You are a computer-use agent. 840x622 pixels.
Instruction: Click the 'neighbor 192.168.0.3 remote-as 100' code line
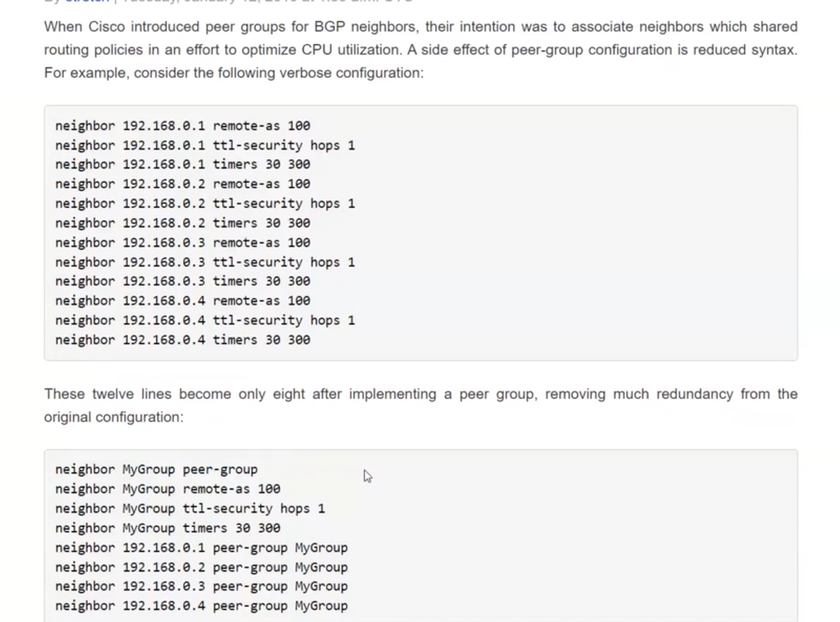pyautogui.click(x=182, y=243)
